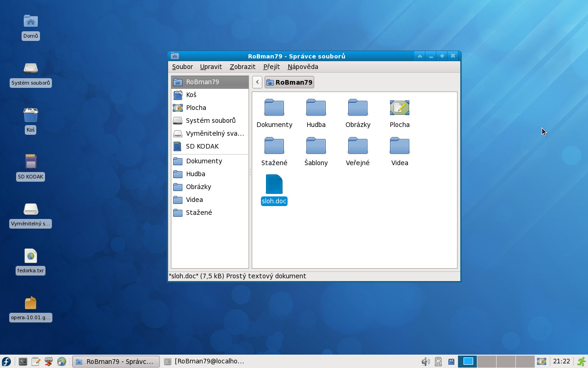Open the Zobrazit menu
This screenshot has height=368, width=588.
pyautogui.click(x=242, y=67)
